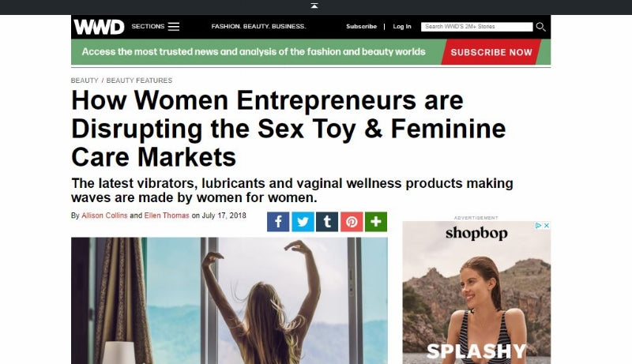Open author Ellen Thomas page
Viewport: 632px width, 364px height.
pos(167,216)
